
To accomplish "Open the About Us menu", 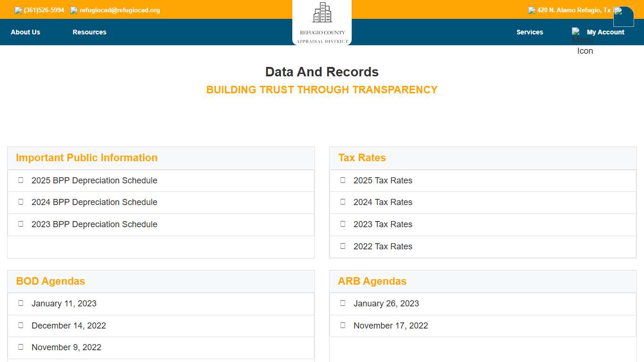I will (25, 32).
